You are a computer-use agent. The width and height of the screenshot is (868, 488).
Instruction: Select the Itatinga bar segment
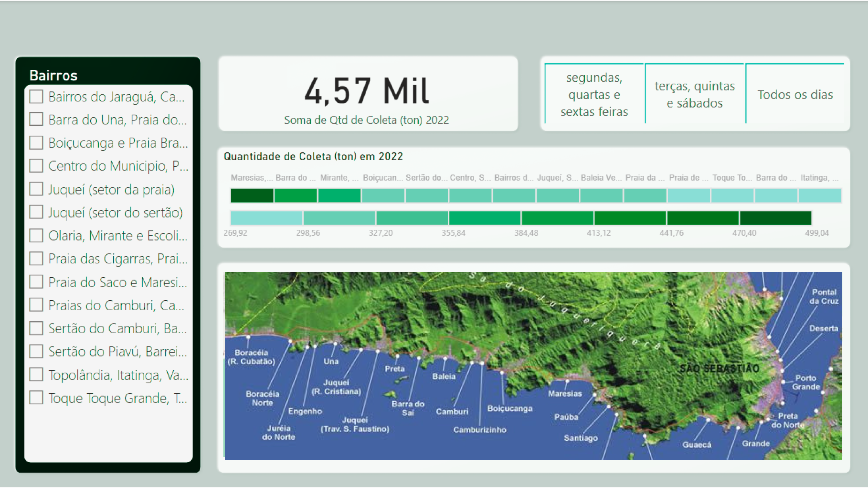820,196
